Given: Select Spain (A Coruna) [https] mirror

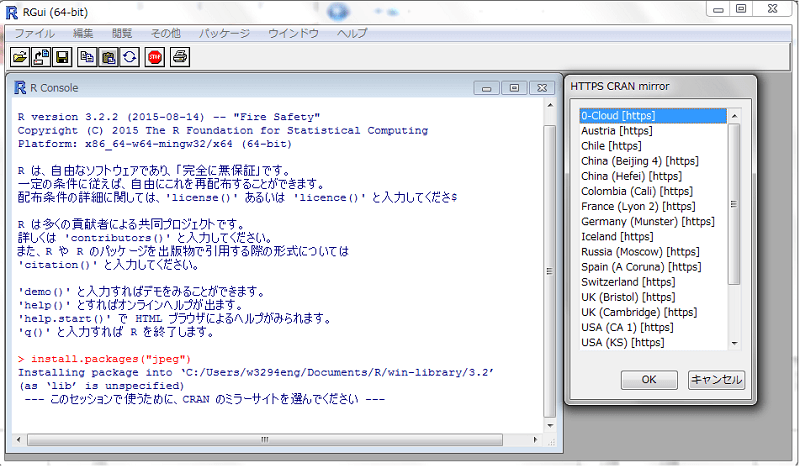Looking at the screenshot, I should [x=653, y=267].
